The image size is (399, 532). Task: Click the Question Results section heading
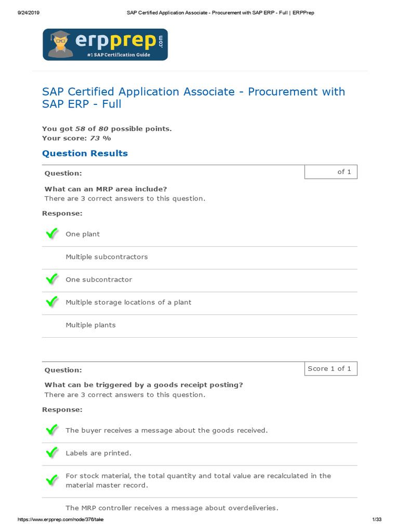85,153
